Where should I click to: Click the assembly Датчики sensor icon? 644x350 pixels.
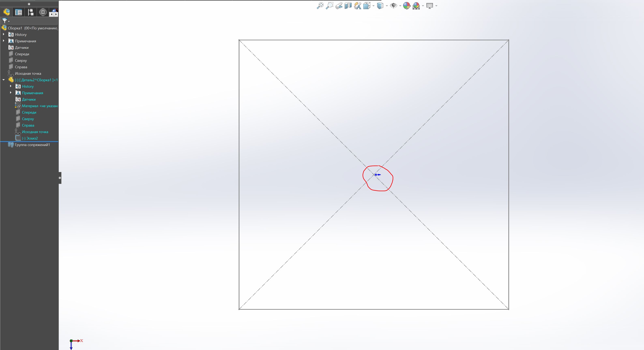[11, 47]
